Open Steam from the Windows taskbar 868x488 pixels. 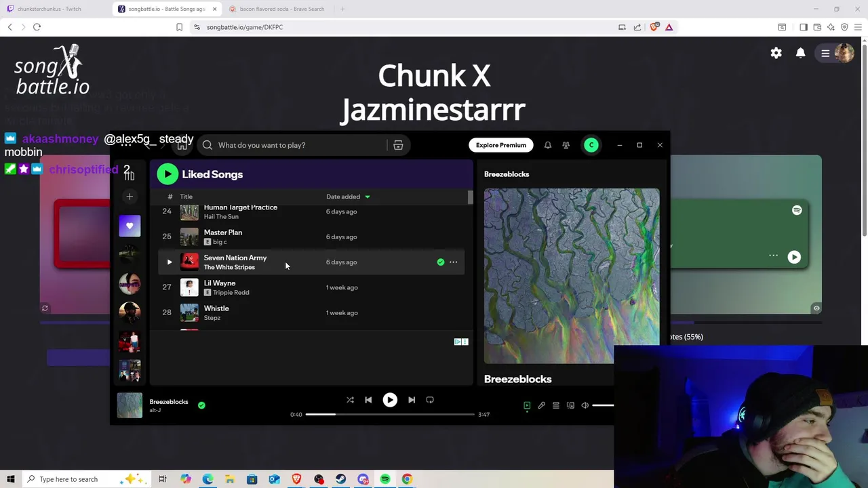coord(340,479)
